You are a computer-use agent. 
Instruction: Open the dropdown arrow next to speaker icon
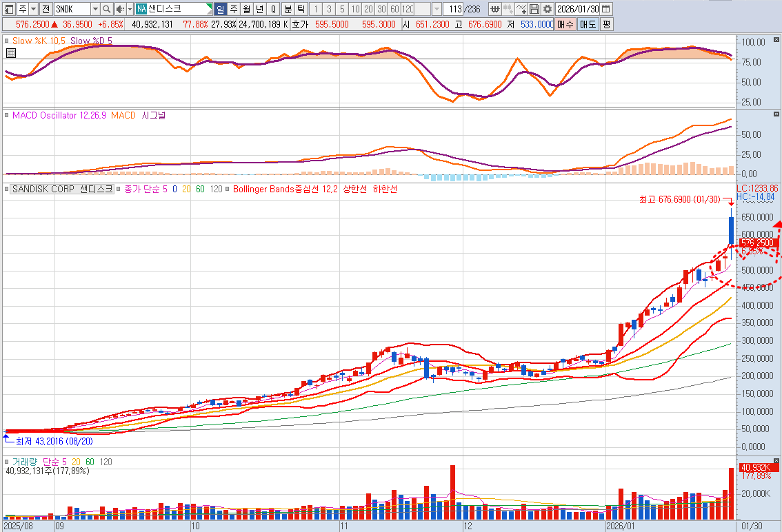128,9
